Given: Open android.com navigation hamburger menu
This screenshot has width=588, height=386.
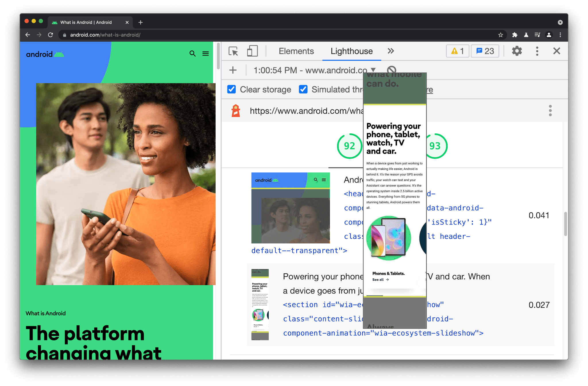Looking at the screenshot, I should 206,53.
